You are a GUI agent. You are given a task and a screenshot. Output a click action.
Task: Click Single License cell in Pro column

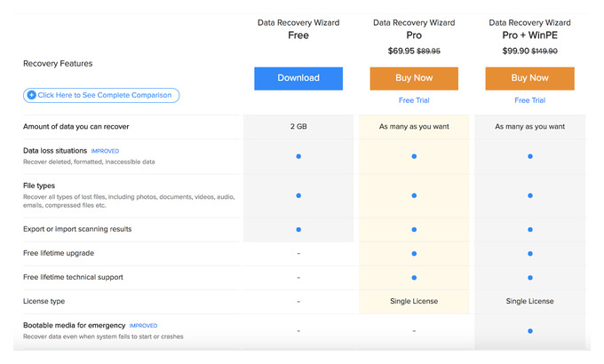click(x=414, y=301)
